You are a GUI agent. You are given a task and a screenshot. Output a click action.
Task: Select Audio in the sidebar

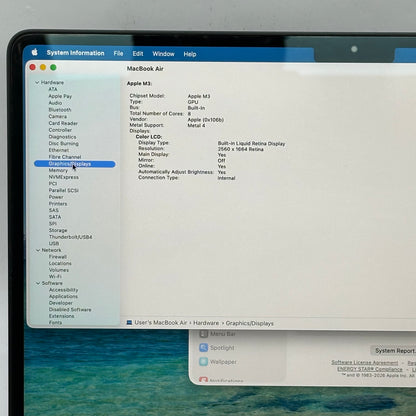pyautogui.click(x=55, y=103)
